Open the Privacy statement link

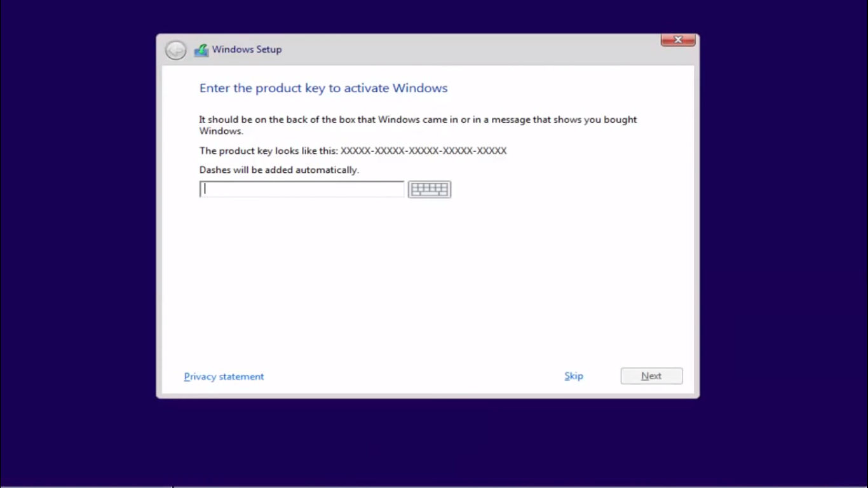[224, 377]
